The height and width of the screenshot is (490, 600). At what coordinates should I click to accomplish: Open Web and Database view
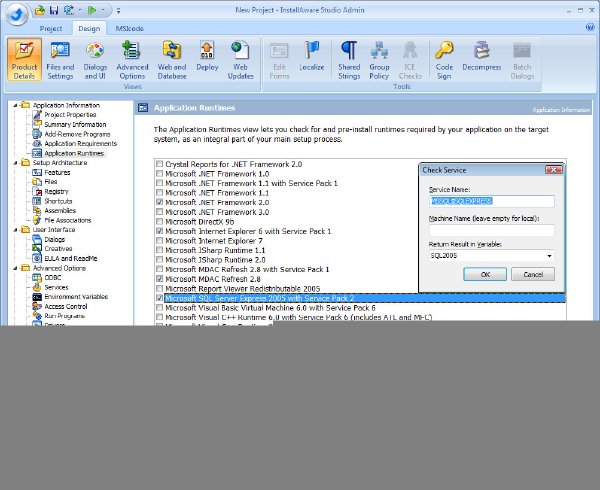[172, 59]
